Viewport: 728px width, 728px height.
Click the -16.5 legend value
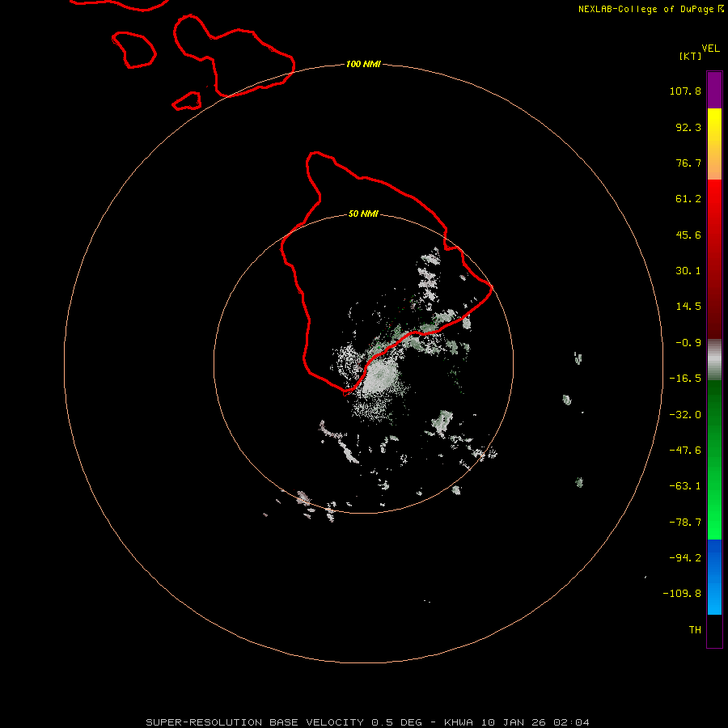(x=685, y=379)
